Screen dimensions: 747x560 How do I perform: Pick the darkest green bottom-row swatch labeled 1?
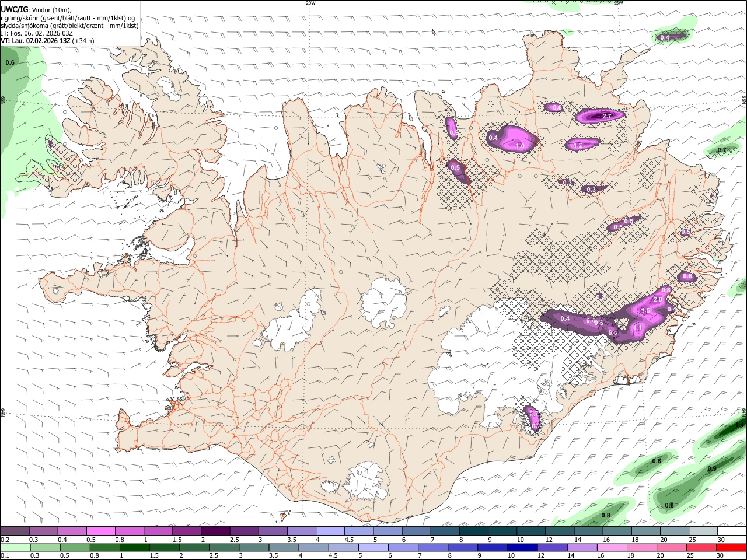click(x=135, y=547)
